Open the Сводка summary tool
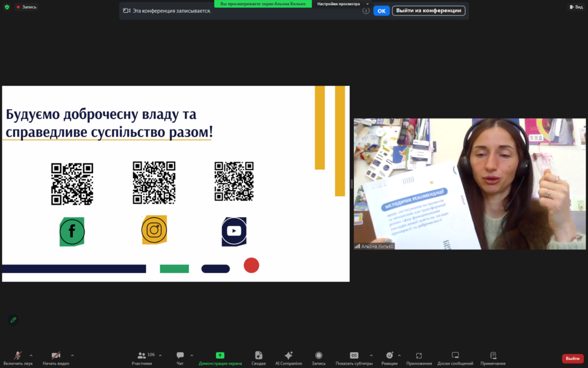 [258, 356]
